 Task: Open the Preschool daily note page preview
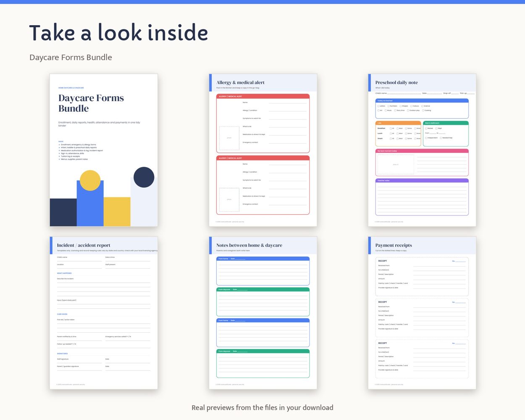coord(422,150)
